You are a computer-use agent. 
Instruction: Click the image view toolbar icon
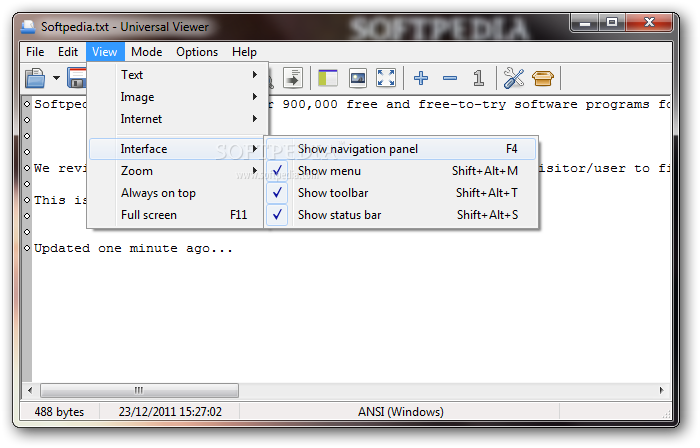tap(358, 78)
